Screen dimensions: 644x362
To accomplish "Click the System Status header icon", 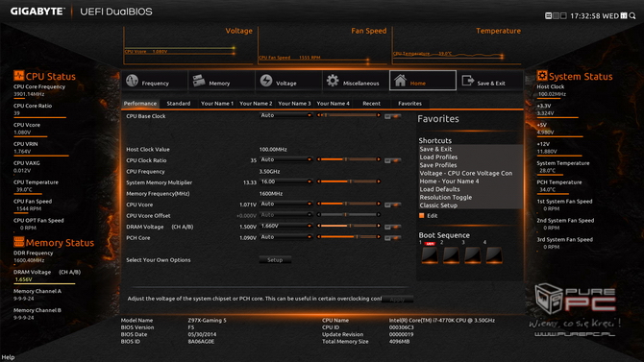I will tap(542, 76).
